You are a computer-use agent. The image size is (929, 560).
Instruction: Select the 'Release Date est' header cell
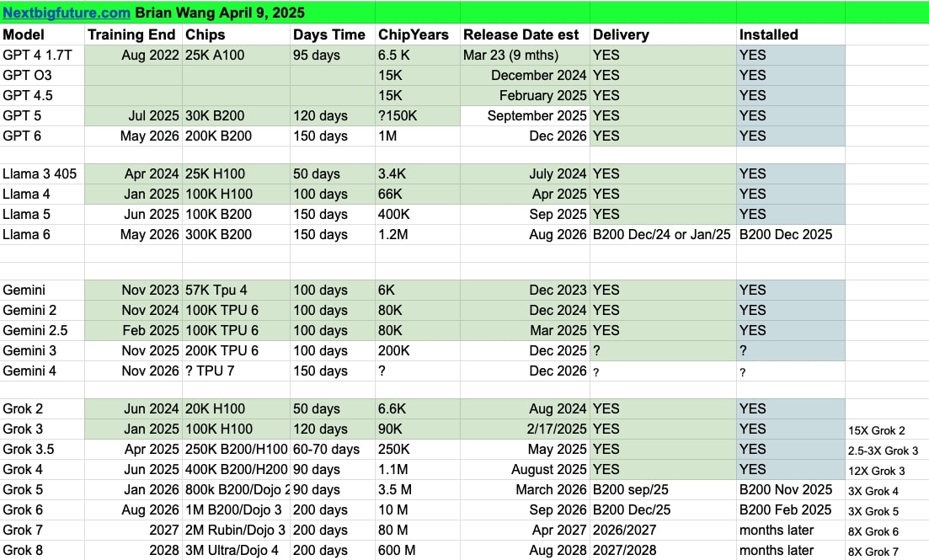pos(525,35)
